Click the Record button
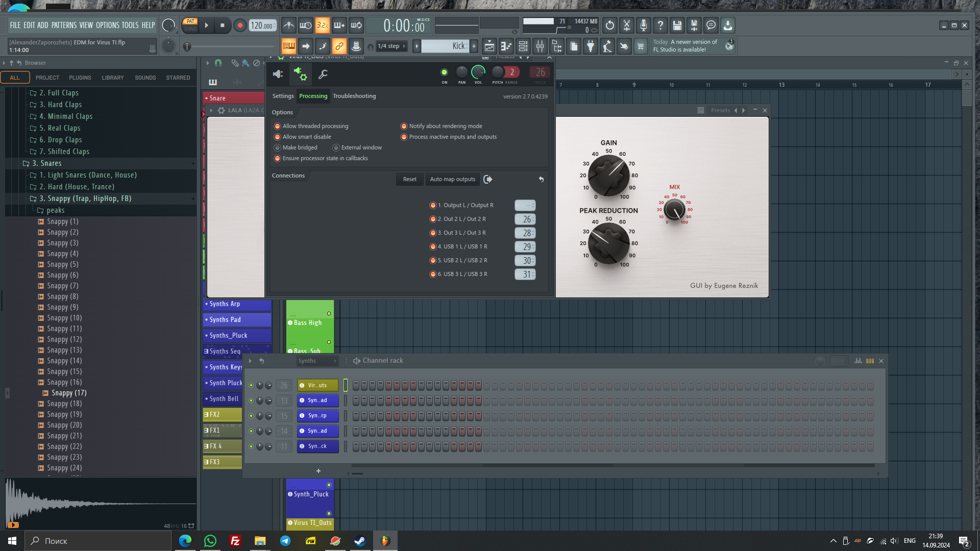 [240, 26]
